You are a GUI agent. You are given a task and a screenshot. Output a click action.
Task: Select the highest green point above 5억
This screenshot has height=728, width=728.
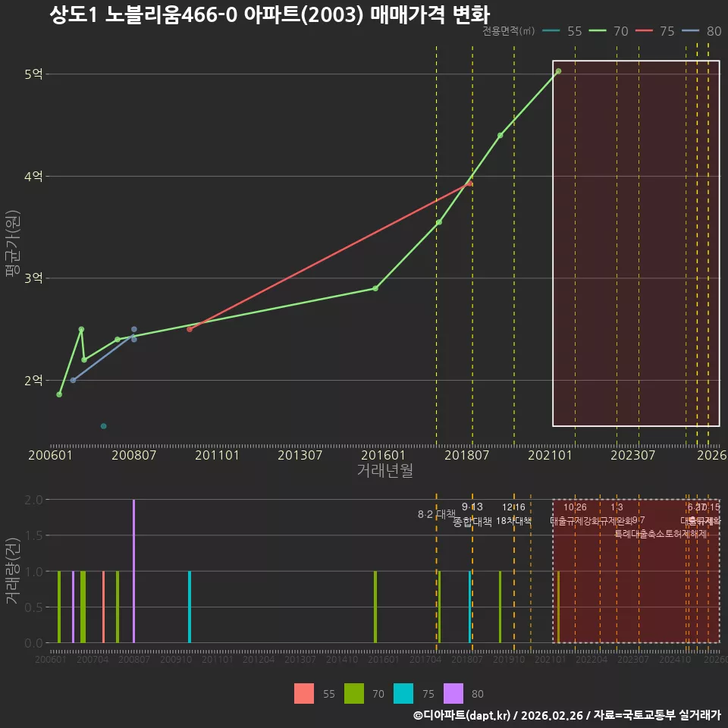[558, 71]
